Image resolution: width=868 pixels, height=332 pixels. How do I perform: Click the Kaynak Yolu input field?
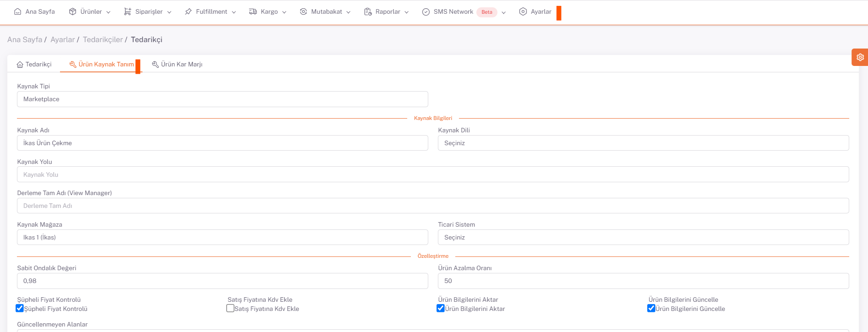click(x=432, y=174)
